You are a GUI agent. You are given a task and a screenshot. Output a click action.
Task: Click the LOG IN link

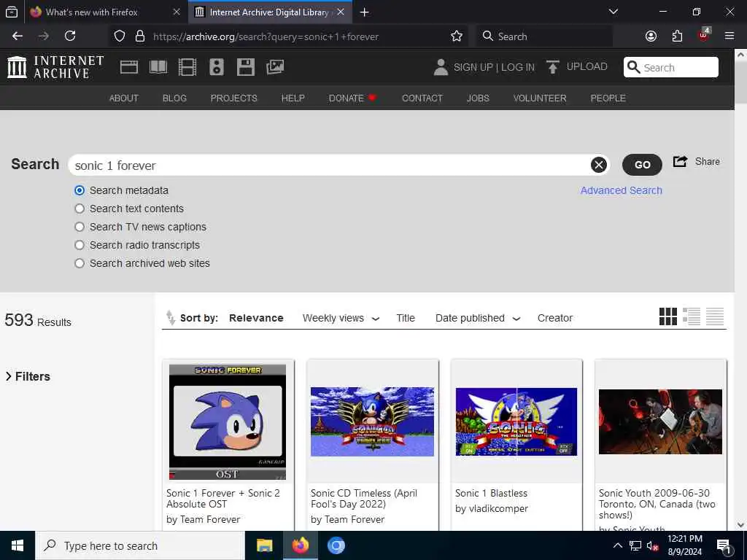point(518,67)
